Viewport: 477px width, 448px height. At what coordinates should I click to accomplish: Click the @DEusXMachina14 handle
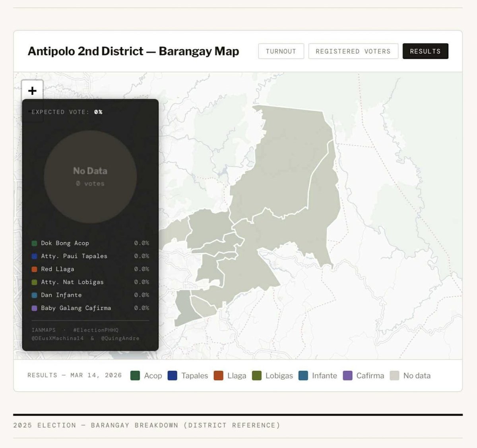(58, 338)
